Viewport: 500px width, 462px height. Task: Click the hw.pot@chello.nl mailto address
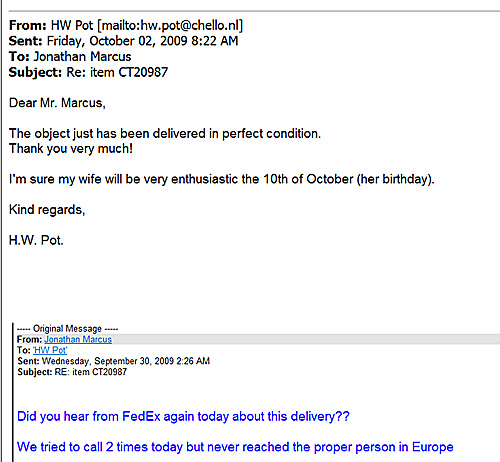[x=170, y=25]
